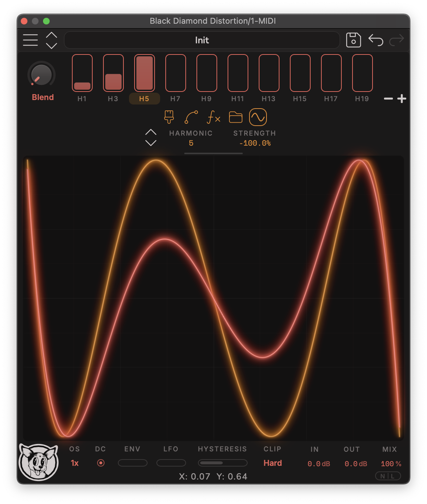Toggle the LFO pill switch
Viewport: 427px width, 504px height.
(x=171, y=463)
